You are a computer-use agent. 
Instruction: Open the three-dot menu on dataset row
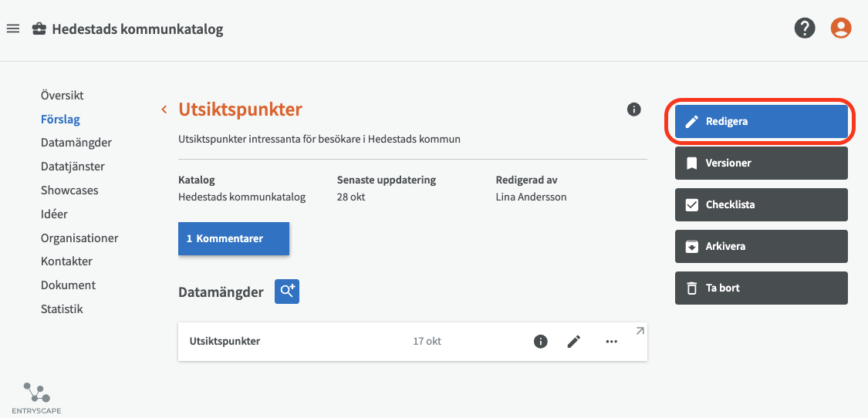(x=612, y=342)
